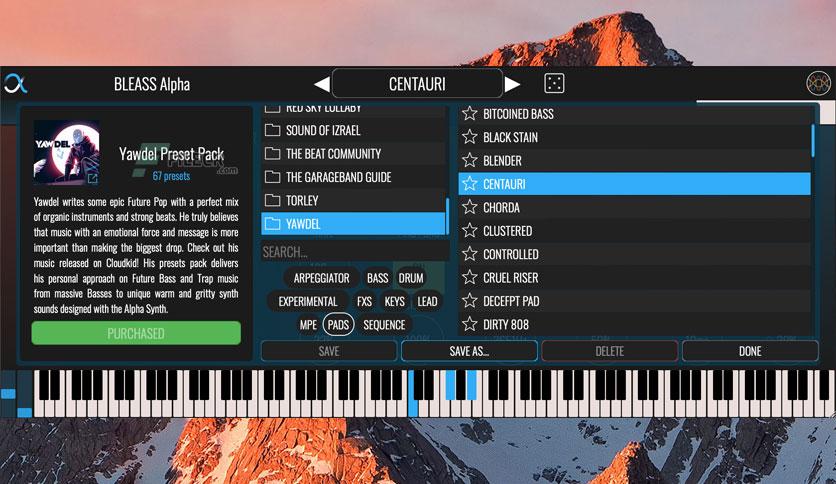Select the CRUEL RISER preset
Image resolution: width=836 pixels, height=484 pixels.
tap(634, 278)
